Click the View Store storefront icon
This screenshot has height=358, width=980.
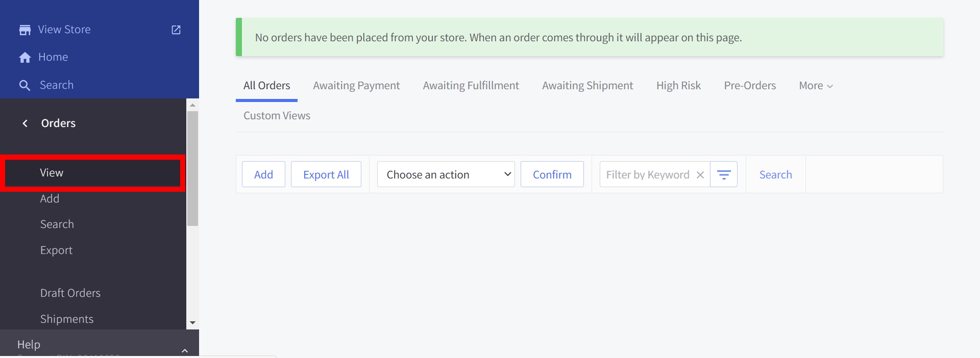coord(24,30)
